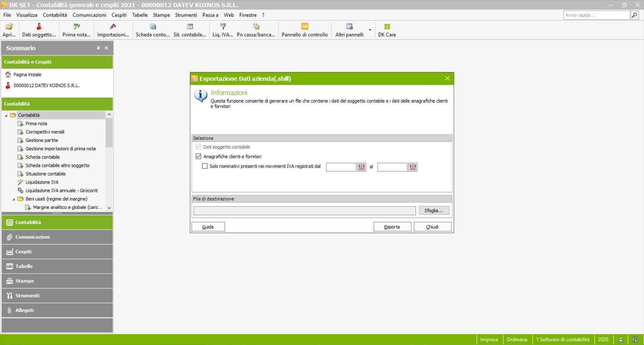Switch to the Allegati sidebar section

[x=57, y=310]
